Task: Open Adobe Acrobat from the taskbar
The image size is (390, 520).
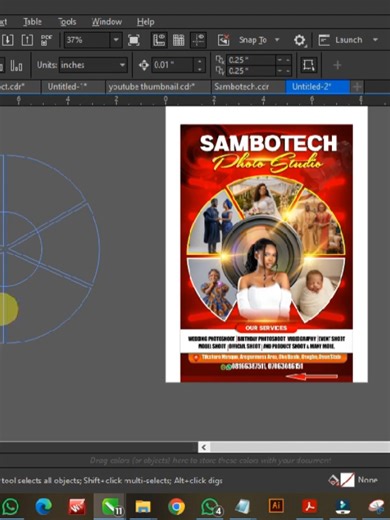Action: 310,507
